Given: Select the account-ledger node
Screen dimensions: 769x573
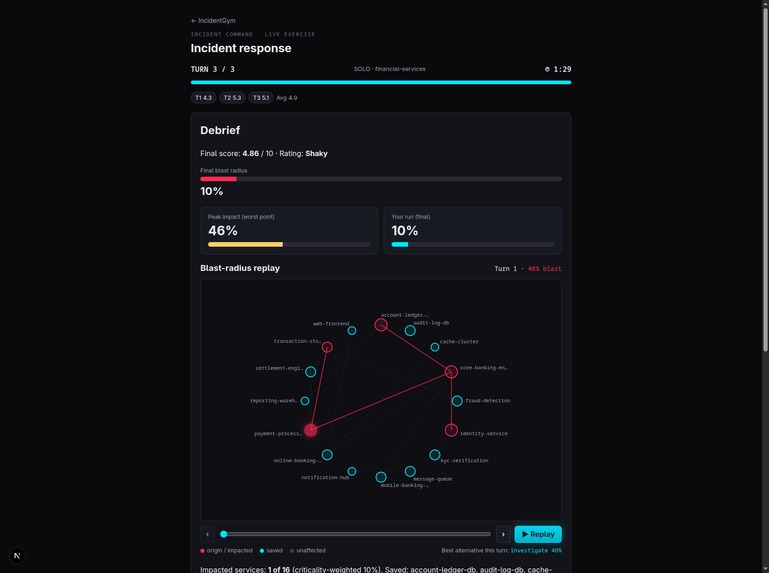Looking at the screenshot, I should (381, 325).
